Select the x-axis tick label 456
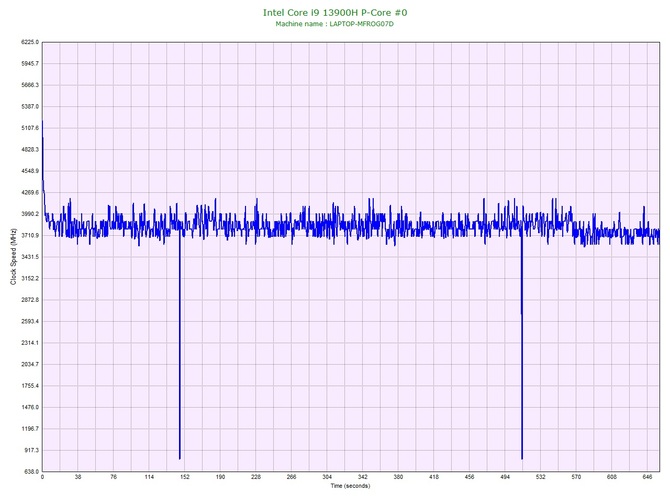Viewport: 670px width, 503px height. point(469,477)
